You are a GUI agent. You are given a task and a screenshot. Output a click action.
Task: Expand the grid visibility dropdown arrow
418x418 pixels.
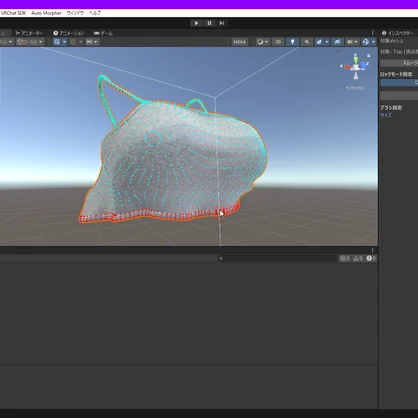(x=65, y=42)
